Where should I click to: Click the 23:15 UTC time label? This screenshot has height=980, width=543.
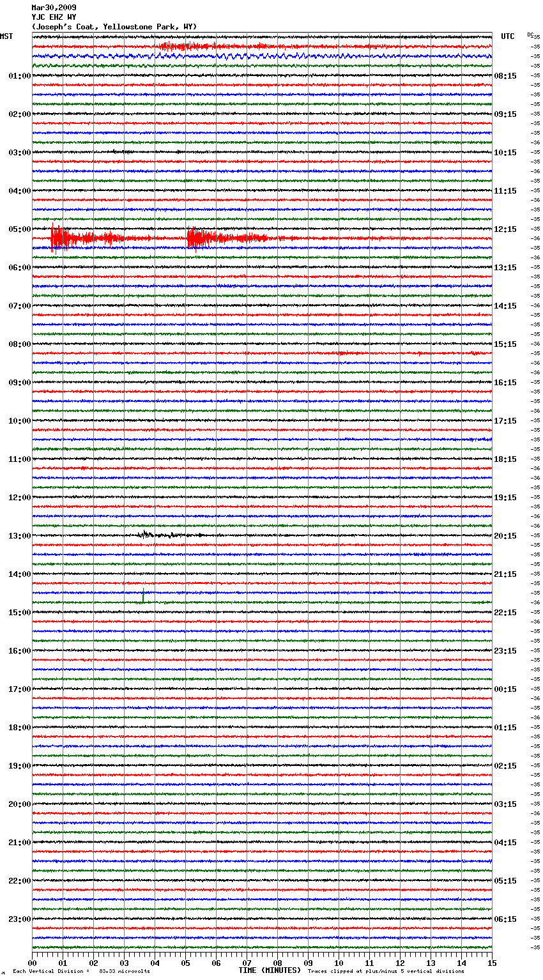click(505, 651)
